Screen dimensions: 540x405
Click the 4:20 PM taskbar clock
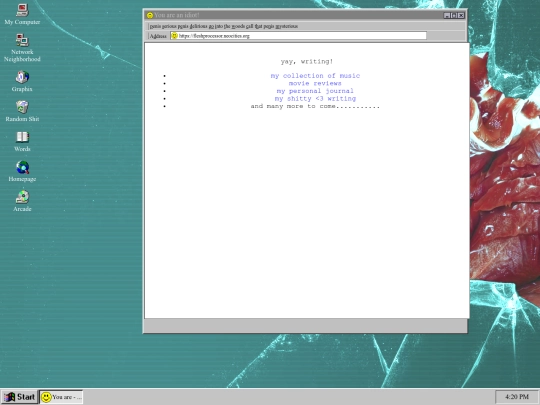517,397
